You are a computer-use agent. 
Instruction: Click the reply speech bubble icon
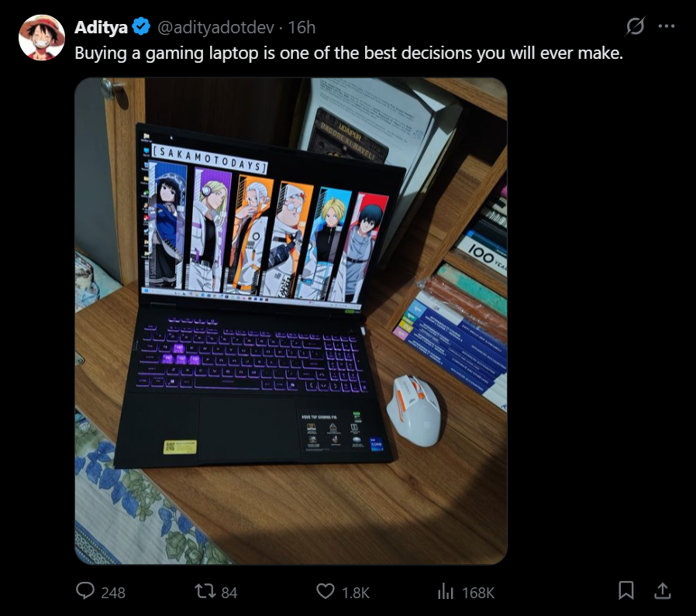click(85, 591)
